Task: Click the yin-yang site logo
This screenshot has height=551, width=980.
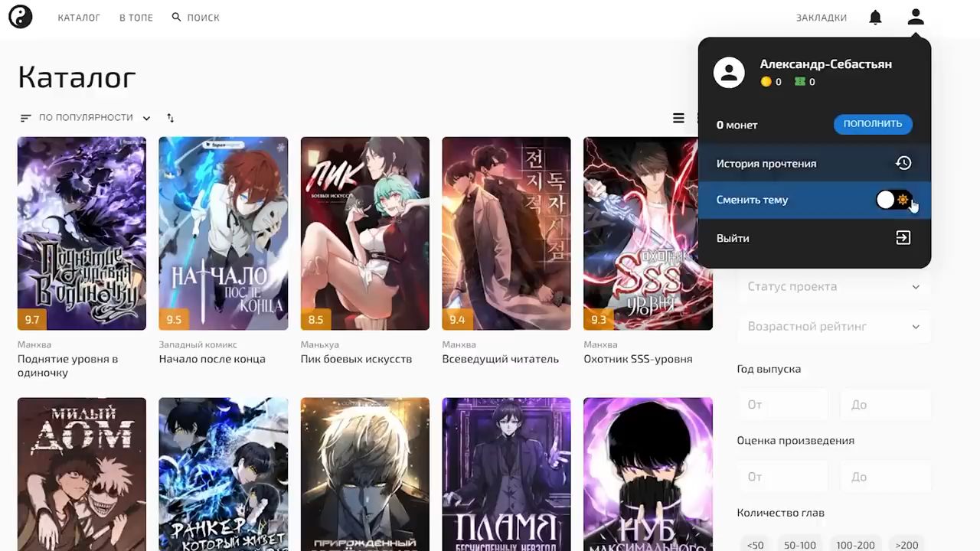Action: (x=21, y=17)
